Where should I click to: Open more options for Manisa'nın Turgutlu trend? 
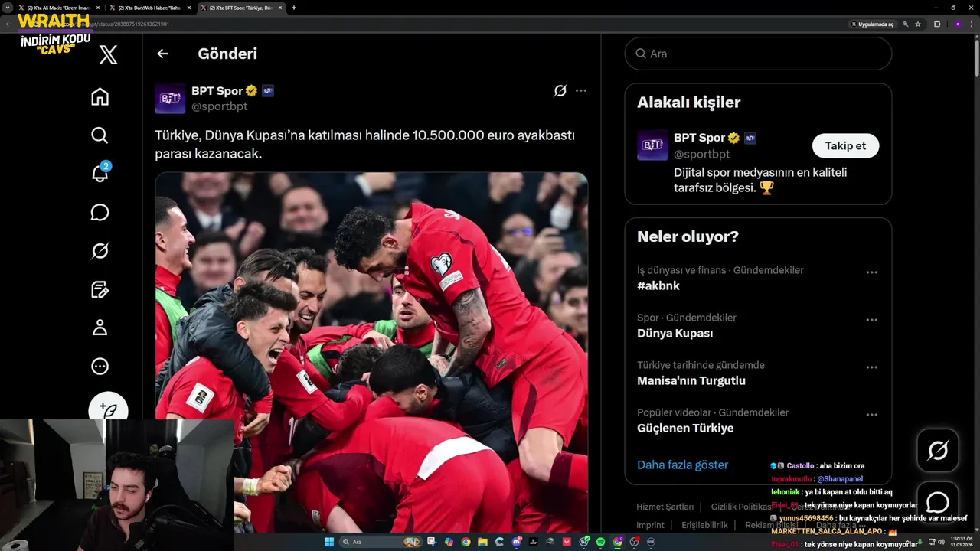[871, 367]
